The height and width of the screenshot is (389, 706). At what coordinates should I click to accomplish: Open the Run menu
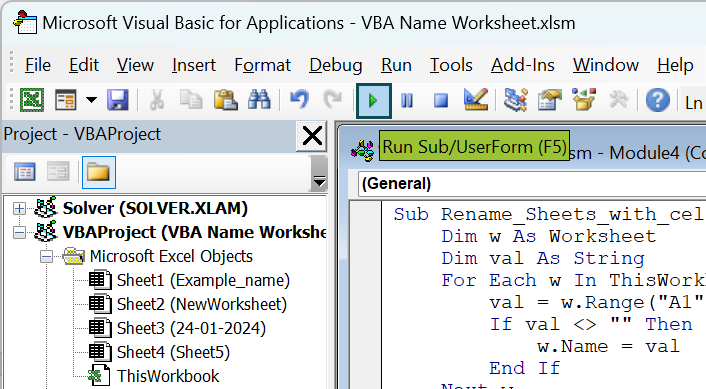(x=396, y=65)
